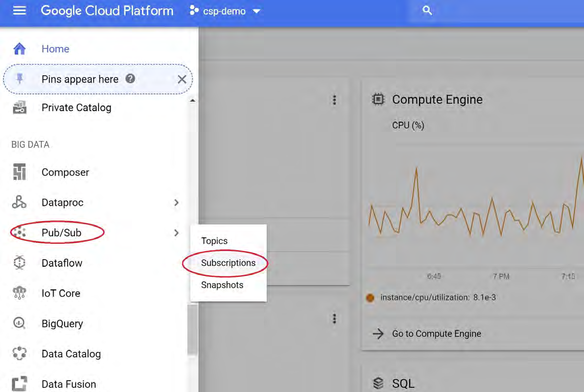584x392 pixels.
Task: Open the lower card's three-dot menu
Action: [x=335, y=319]
